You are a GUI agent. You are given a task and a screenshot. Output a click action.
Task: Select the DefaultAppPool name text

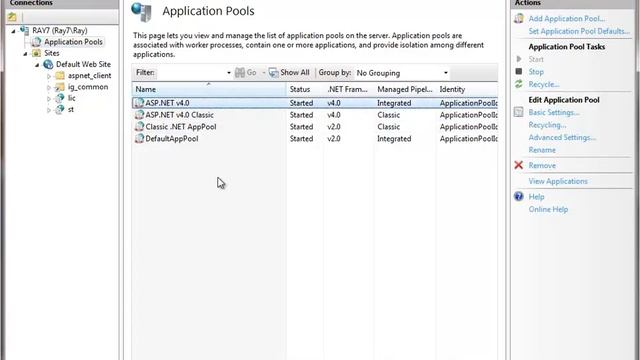coord(172,138)
